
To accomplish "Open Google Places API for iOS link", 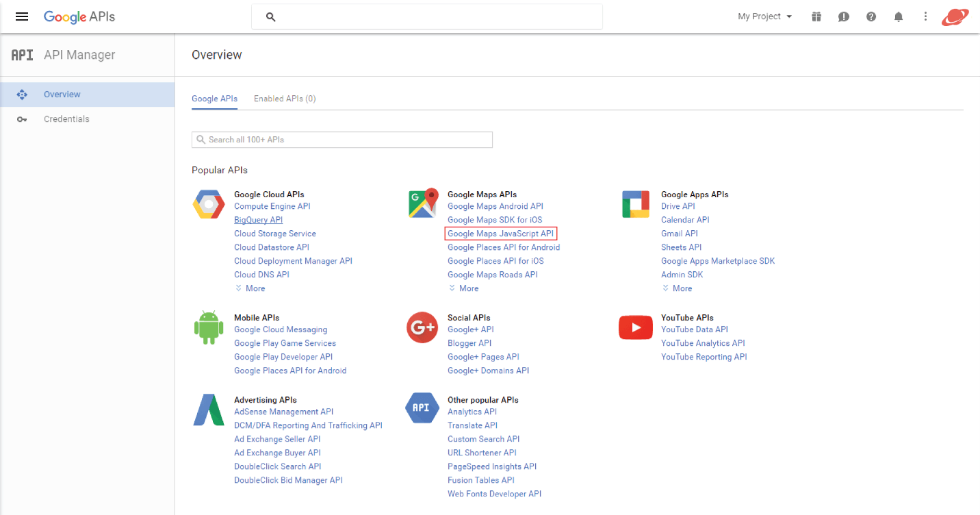I will click(x=496, y=261).
